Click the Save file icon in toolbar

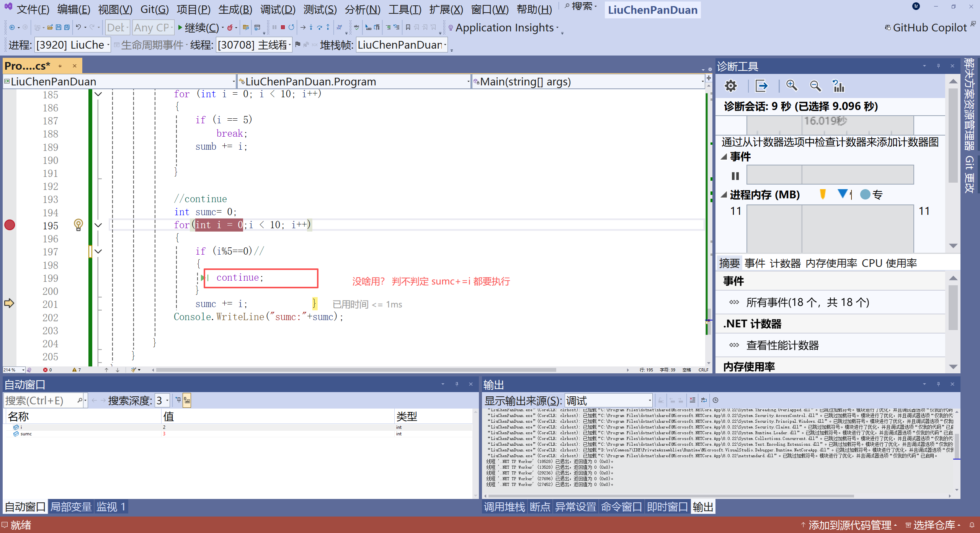click(x=59, y=27)
